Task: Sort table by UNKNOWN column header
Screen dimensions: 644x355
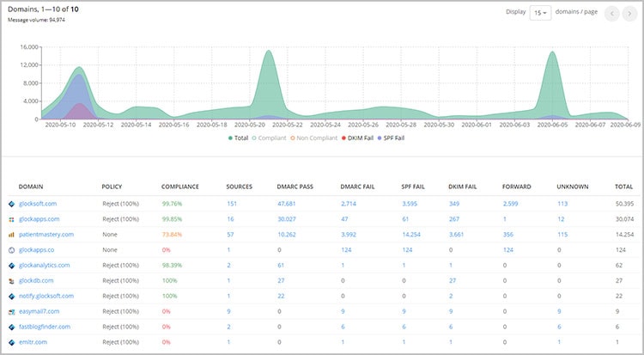Action: click(573, 187)
